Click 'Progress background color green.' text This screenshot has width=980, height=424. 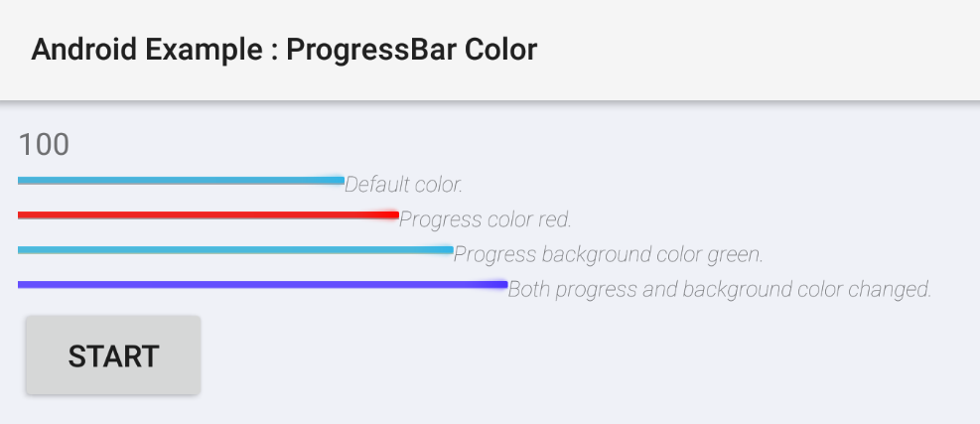coord(608,254)
